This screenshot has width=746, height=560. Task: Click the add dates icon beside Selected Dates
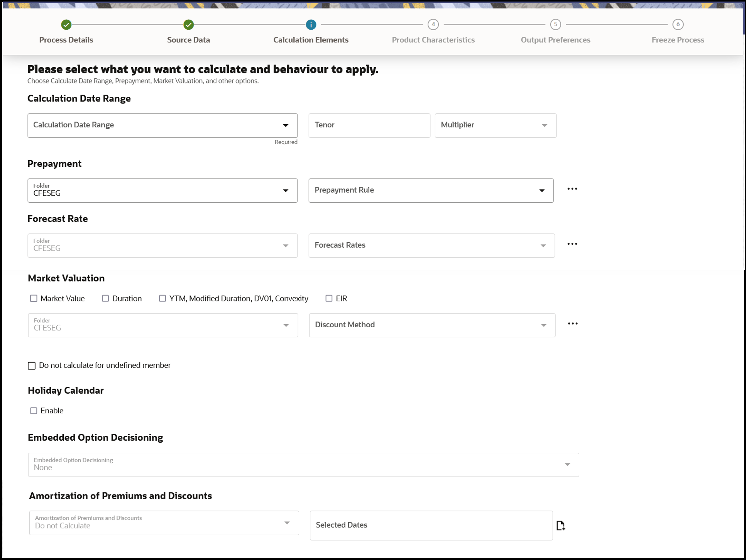(x=561, y=525)
